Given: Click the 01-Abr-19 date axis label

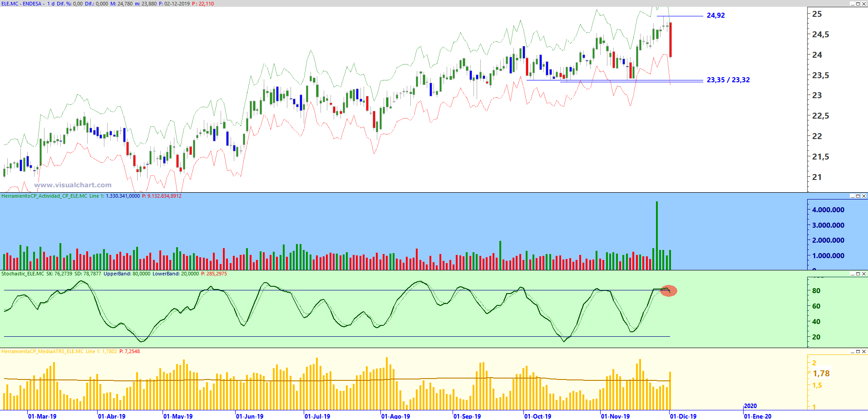Looking at the screenshot, I should pyautogui.click(x=112, y=416).
